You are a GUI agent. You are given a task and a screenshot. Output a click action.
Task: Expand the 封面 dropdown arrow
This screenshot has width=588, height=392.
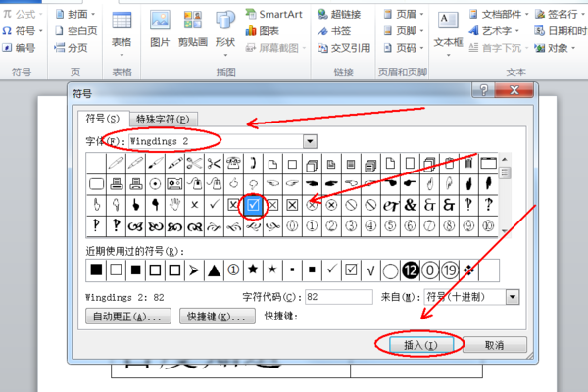(93, 15)
